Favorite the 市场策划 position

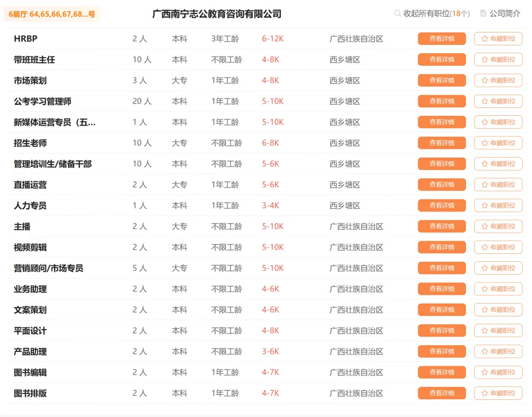pyautogui.click(x=498, y=80)
